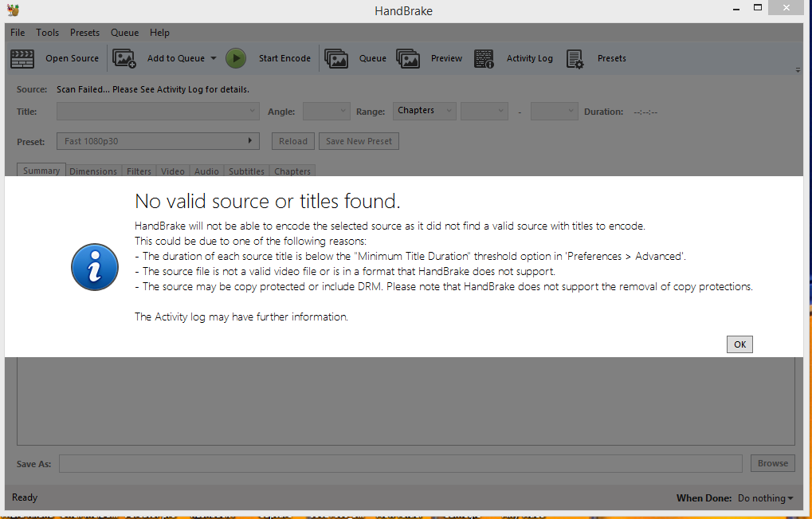Click the toolbar overflow arrow at far right
This screenshot has width=812, height=519.
pos(798,70)
